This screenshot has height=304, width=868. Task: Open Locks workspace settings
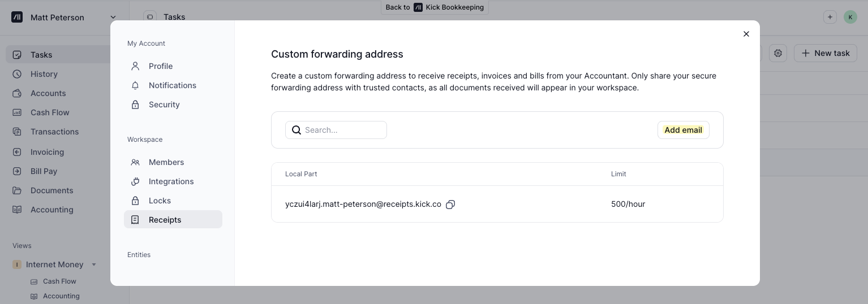(x=160, y=201)
